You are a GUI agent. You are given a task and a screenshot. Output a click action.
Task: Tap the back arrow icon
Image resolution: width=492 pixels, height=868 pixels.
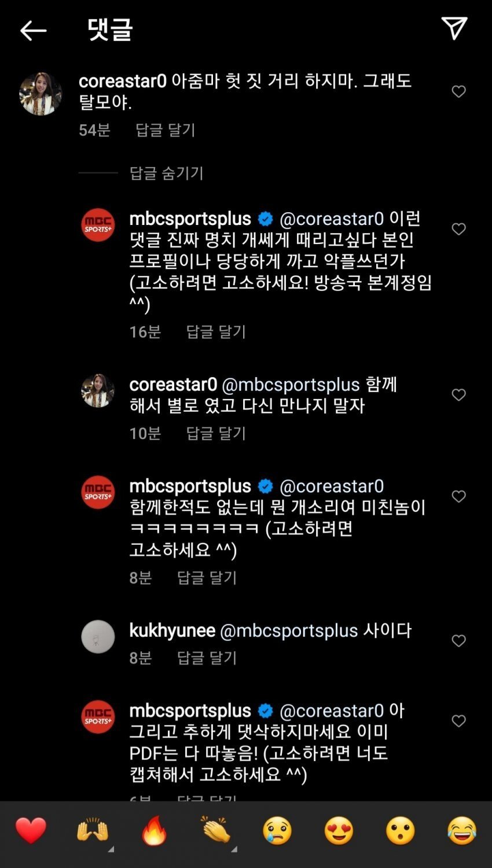click(x=33, y=31)
